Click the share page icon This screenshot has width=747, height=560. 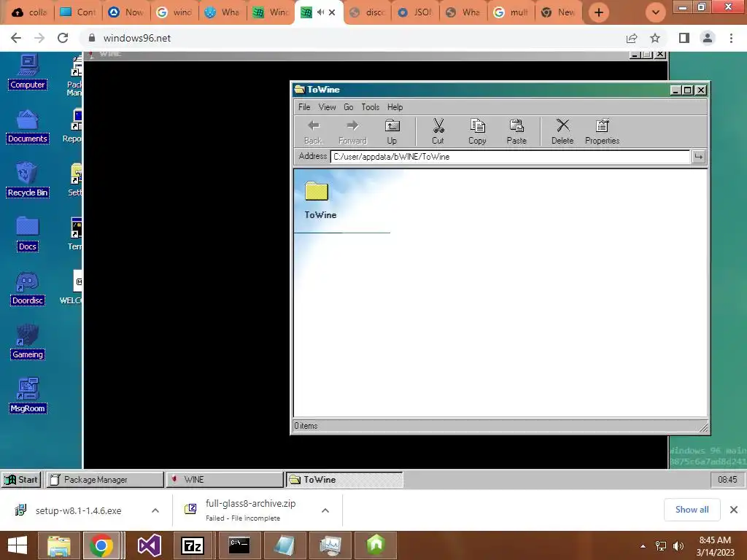pos(632,38)
